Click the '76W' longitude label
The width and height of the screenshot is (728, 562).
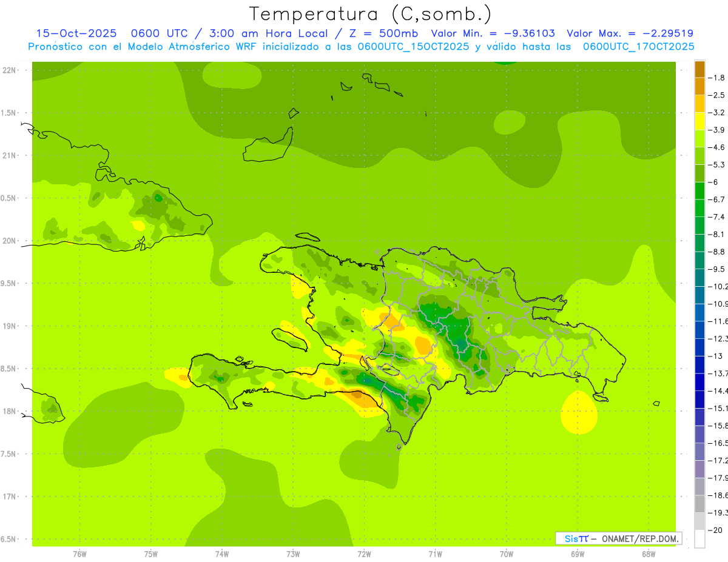(x=79, y=554)
